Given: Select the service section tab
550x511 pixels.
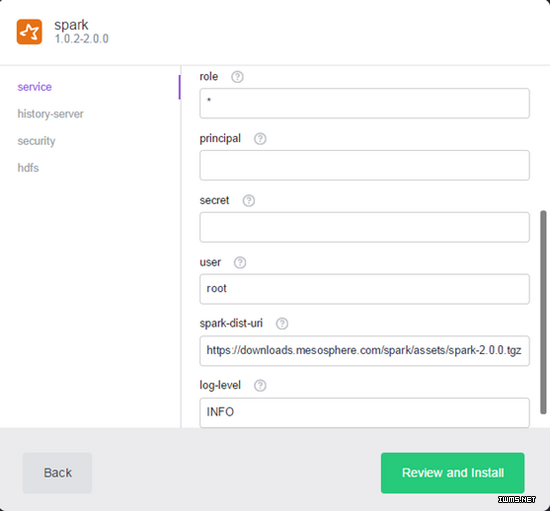Looking at the screenshot, I should (x=35, y=87).
